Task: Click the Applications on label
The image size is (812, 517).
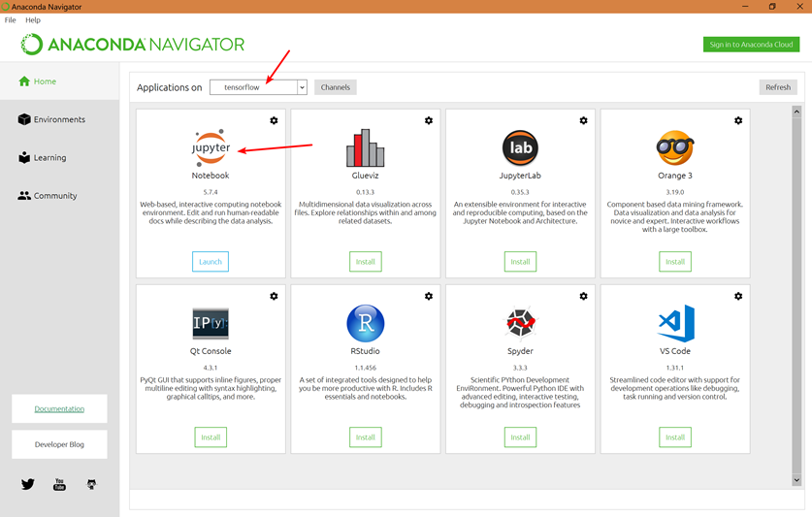Action: click(170, 87)
